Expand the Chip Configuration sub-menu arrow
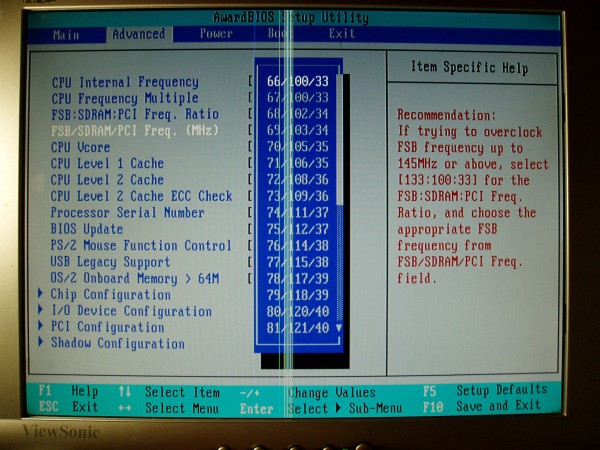 41,293
